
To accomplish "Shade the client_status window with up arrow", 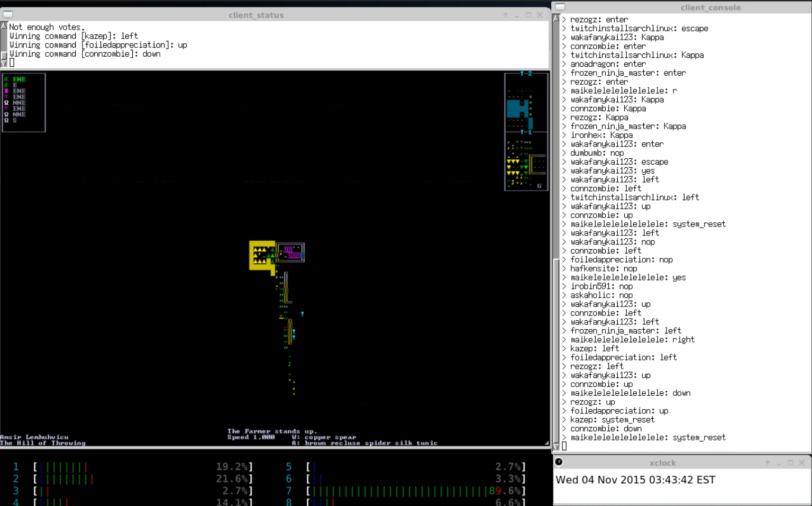I will [x=505, y=15].
